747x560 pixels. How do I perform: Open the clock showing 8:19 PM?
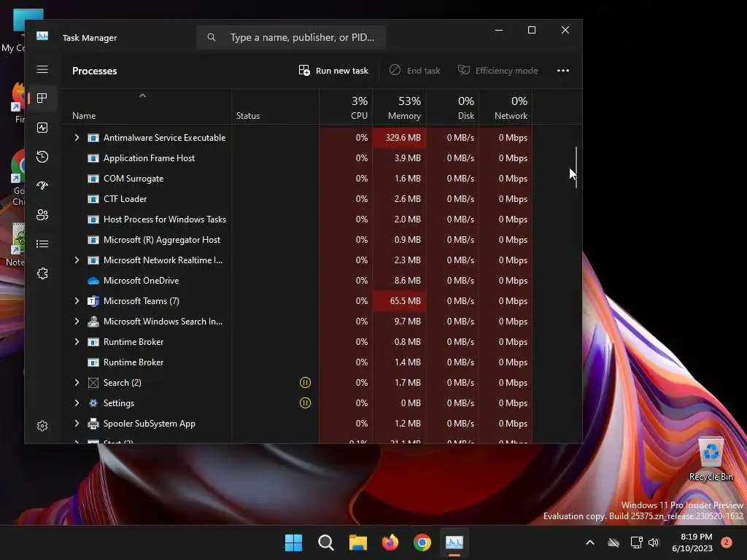692,542
